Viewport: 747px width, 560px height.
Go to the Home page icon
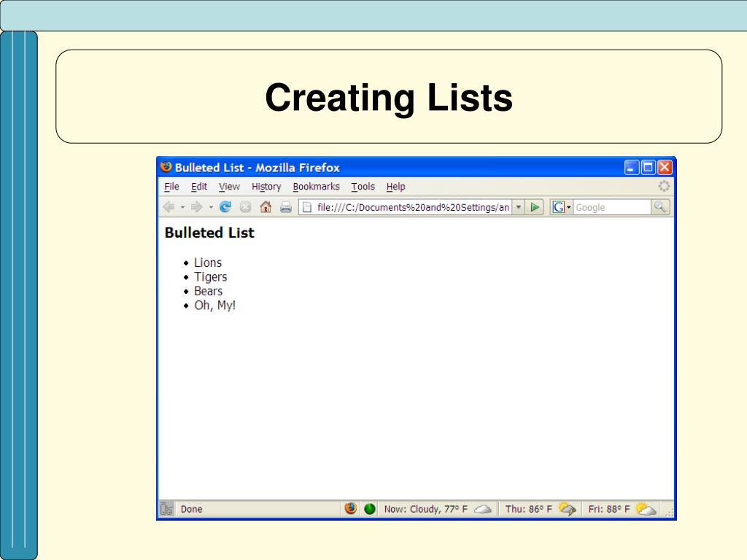(x=266, y=207)
